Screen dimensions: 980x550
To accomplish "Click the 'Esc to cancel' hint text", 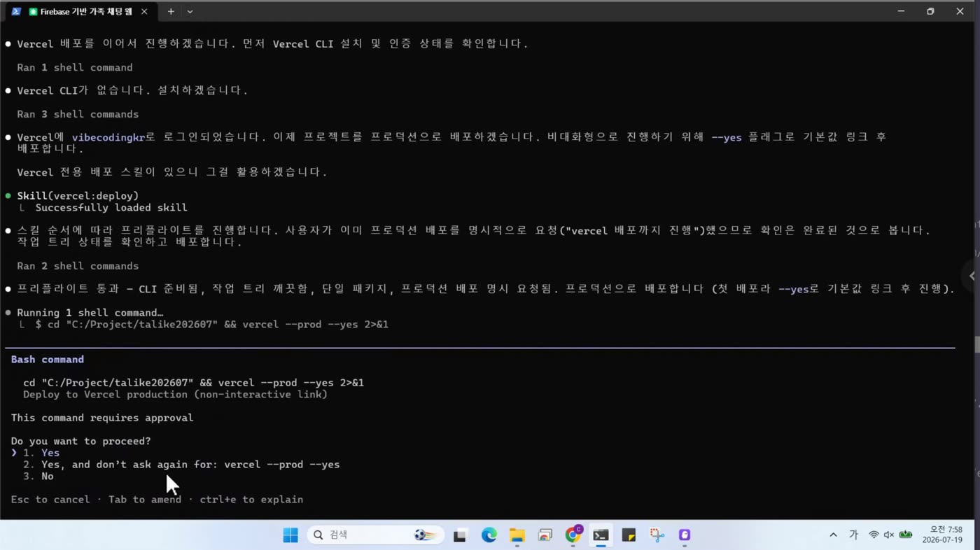I will 50,500.
